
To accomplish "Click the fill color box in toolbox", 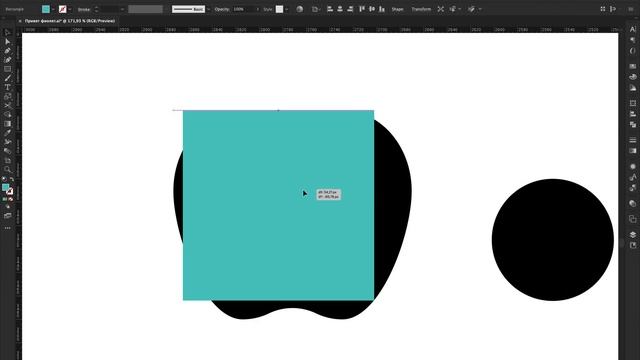I will click(5, 187).
